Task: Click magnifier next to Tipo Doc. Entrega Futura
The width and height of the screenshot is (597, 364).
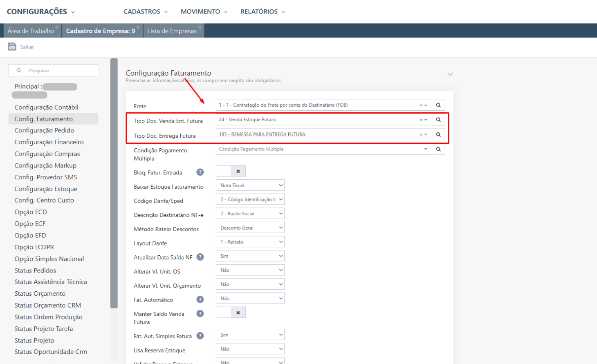Action: [438, 134]
